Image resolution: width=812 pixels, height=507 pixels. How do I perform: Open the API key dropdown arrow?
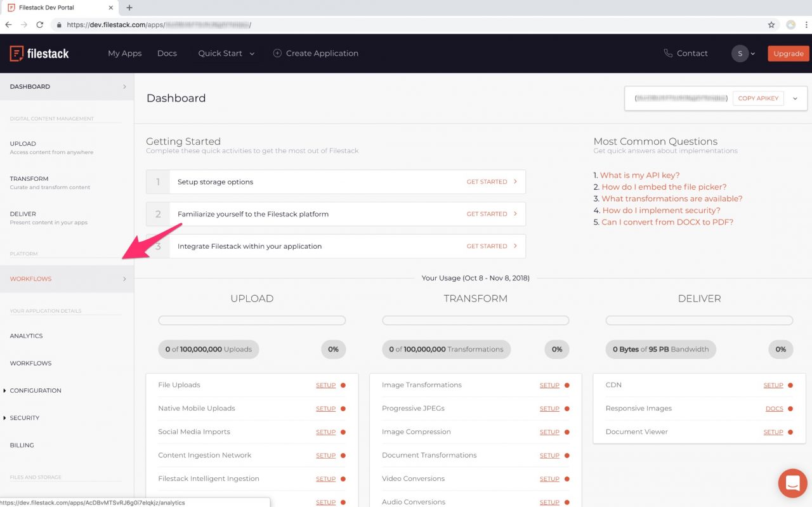pos(795,98)
